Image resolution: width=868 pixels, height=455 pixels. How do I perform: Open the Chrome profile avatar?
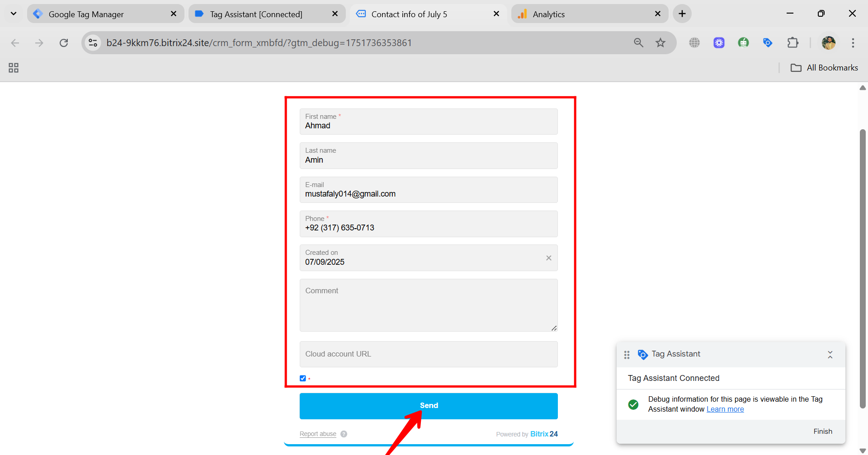[829, 43]
